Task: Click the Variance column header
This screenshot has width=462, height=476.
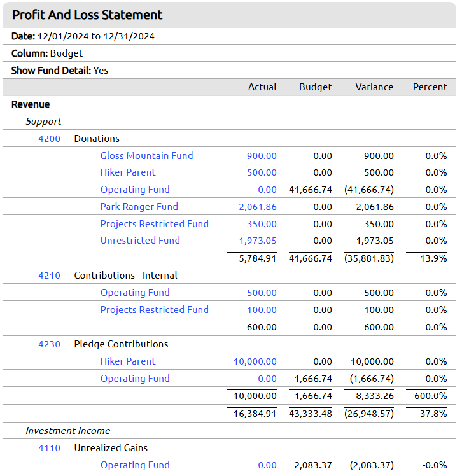Action: 374,87
